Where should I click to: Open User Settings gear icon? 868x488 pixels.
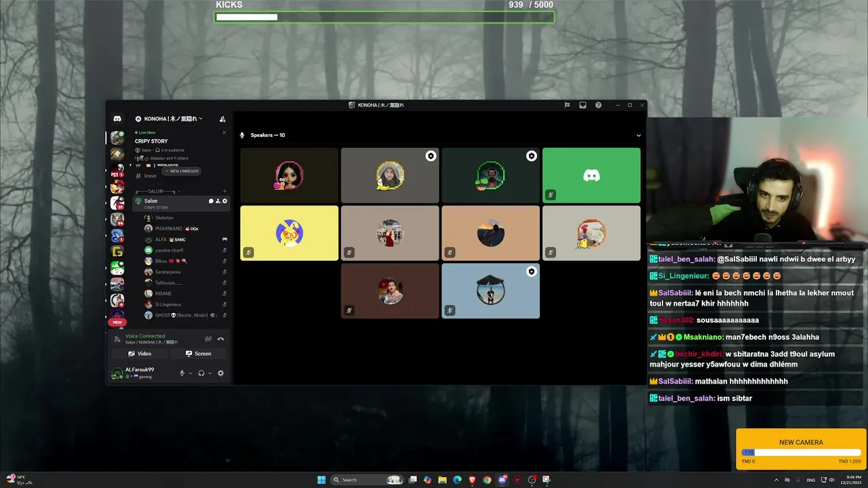click(220, 373)
